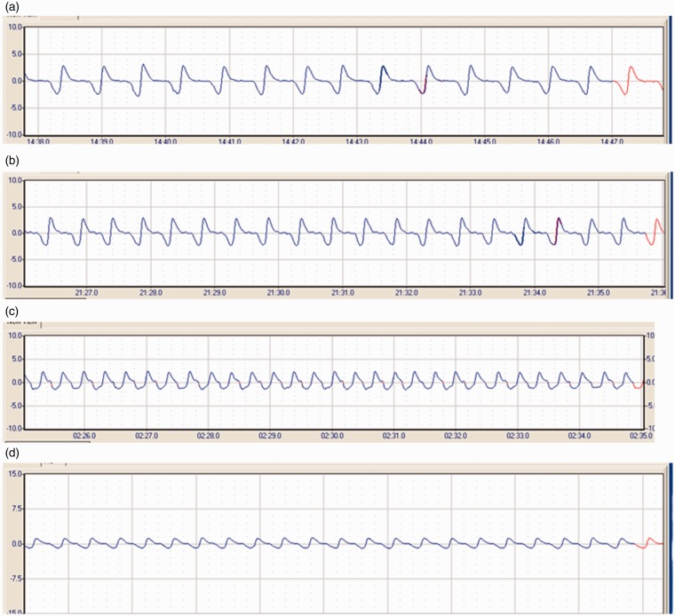Click the blue vertical bar right of panel (a)
This screenshot has height=616, width=675.
[670, 81]
